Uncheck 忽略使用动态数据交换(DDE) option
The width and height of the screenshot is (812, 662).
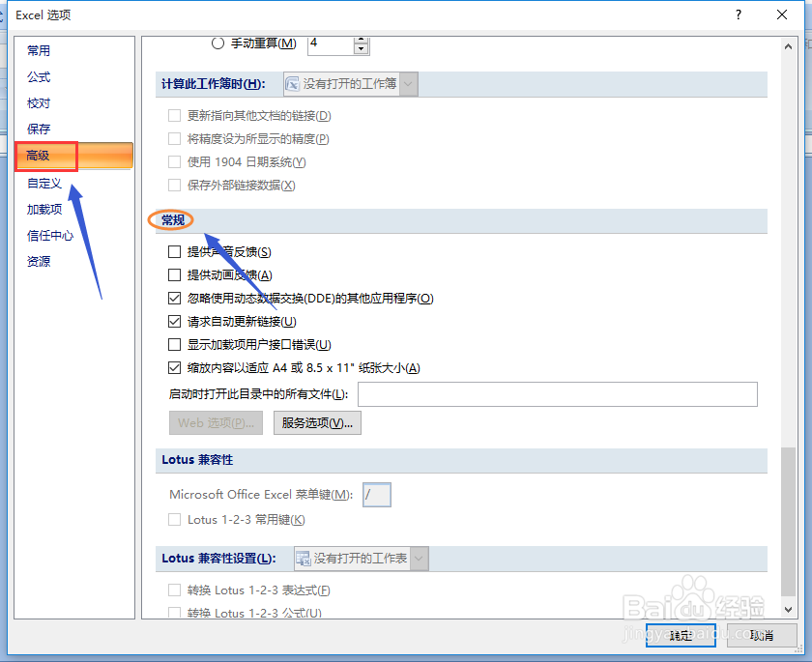[x=175, y=298]
